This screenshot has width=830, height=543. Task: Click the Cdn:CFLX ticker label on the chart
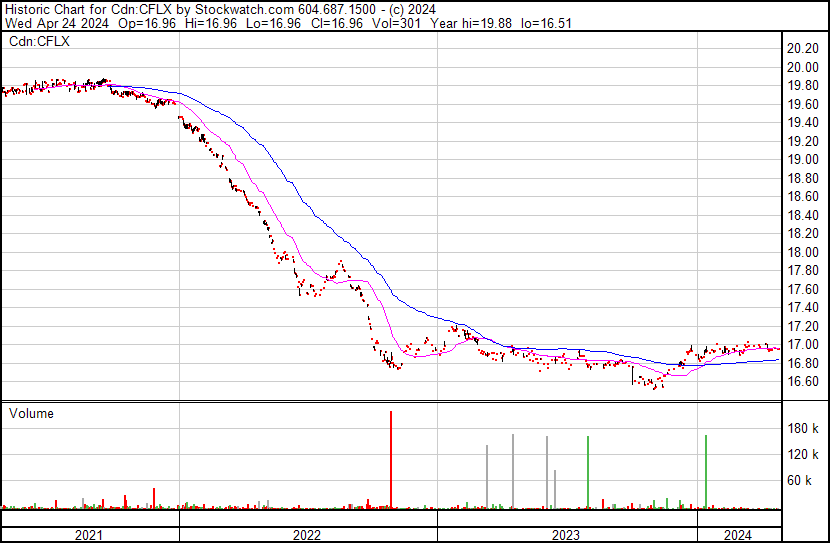point(38,42)
